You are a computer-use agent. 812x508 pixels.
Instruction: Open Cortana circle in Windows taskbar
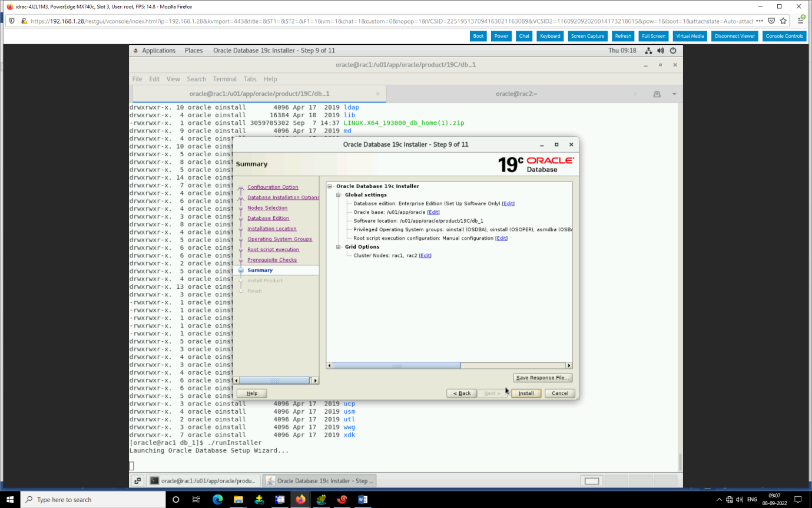click(x=175, y=499)
